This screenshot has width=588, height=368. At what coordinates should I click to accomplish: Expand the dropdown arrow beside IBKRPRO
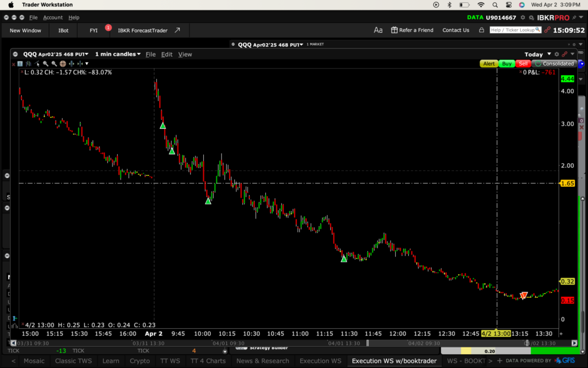pyautogui.click(x=581, y=18)
